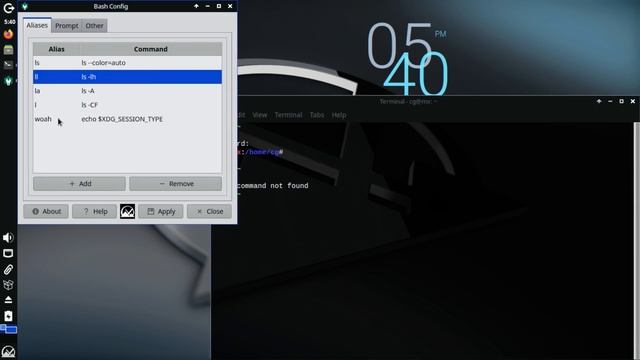Click the workspace pager in the panel
The image size is (640, 360).
pyautogui.click(x=9, y=329)
